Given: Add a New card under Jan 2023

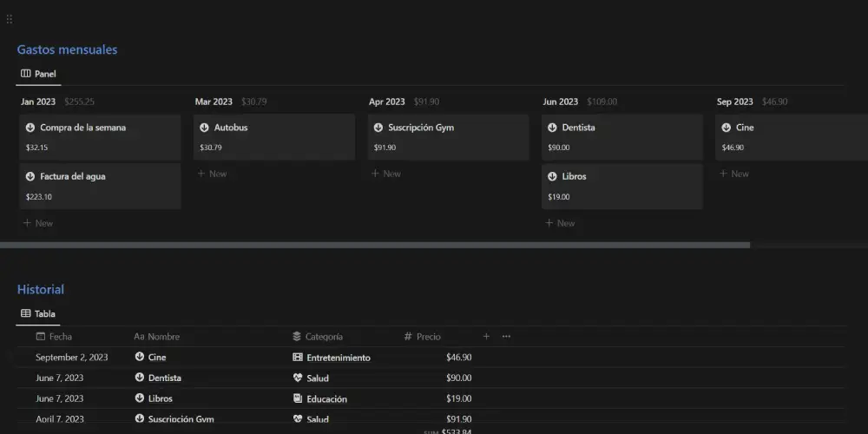Looking at the screenshot, I should click(38, 223).
